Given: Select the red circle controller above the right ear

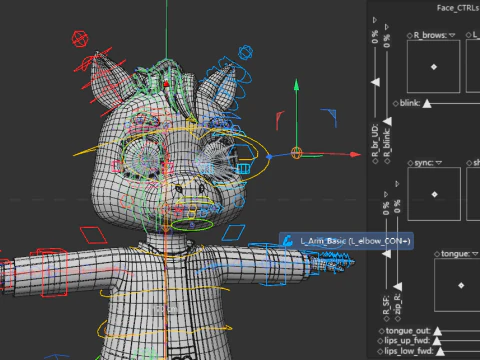Looking at the screenshot, I should click(80, 39).
